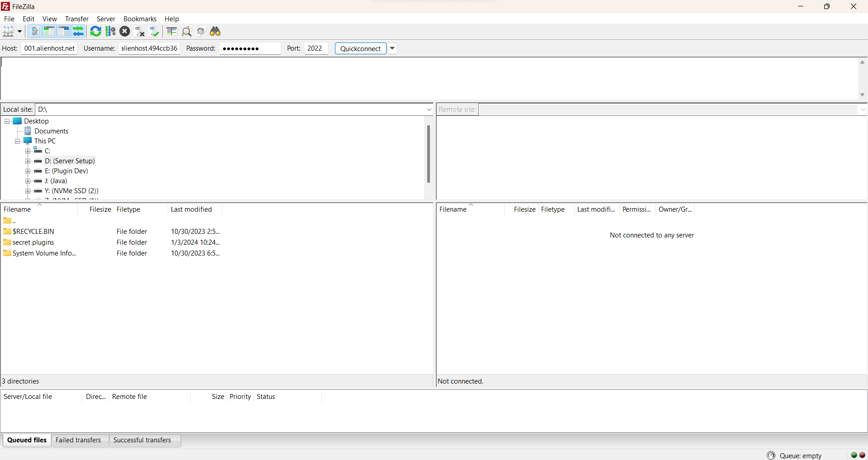Click the Quickconnect button
Image resolution: width=868 pixels, height=460 pixels.
360,48
